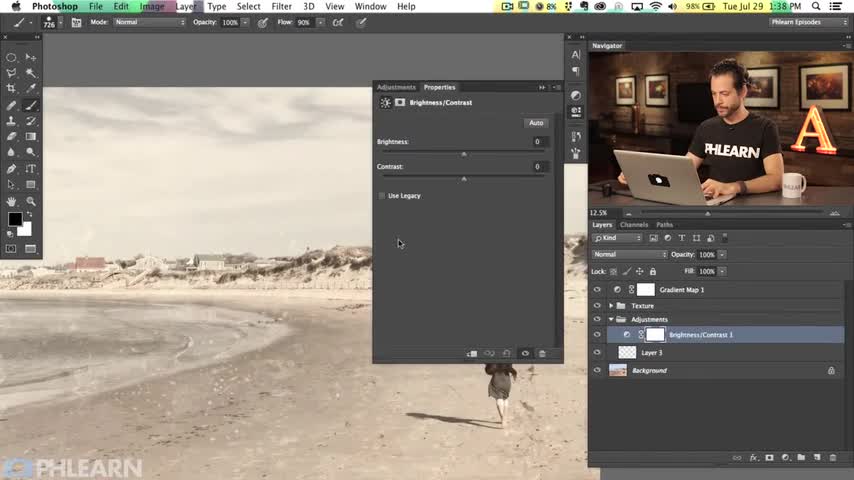Viewport: 854px width, 480px height.
Task: Select the Hand tool
Action: (x=12, y=201)
